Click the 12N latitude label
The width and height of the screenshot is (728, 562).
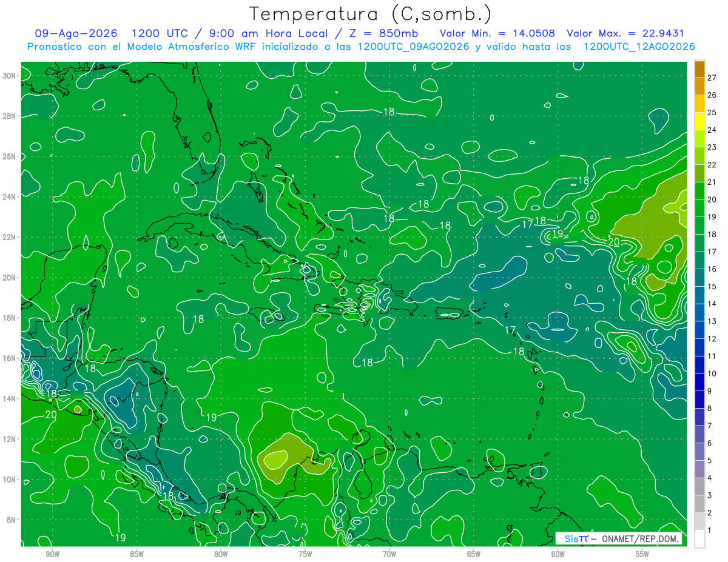9,440
